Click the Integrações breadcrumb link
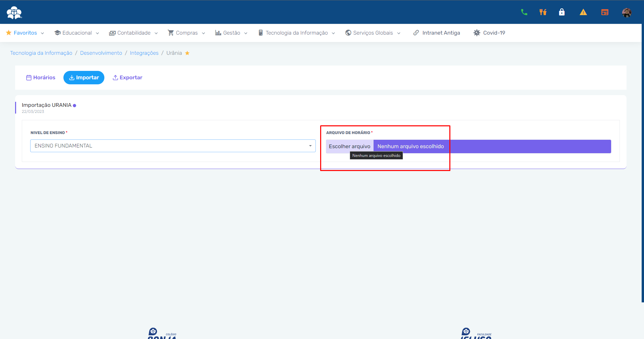The image size is (644, 339). (144, 53)
